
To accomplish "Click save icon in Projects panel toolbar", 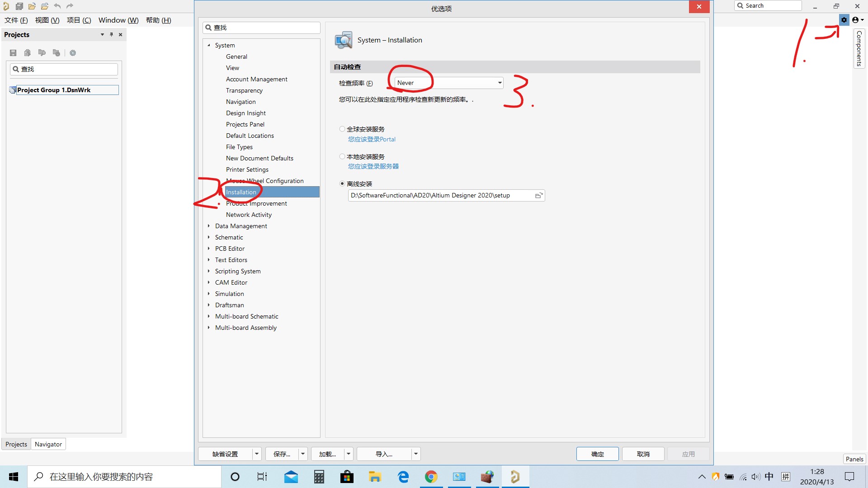I will [x=13, y=53].
